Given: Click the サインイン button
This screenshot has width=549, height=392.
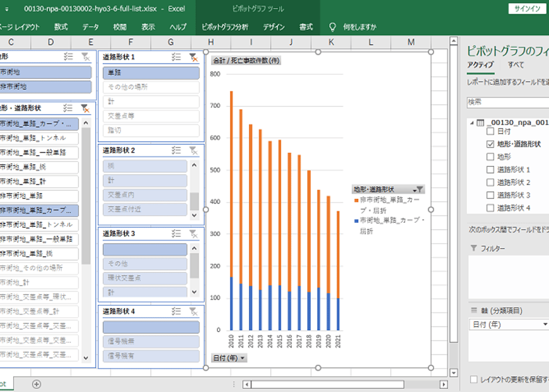Looking at the screenshot, I should (527, 9).
